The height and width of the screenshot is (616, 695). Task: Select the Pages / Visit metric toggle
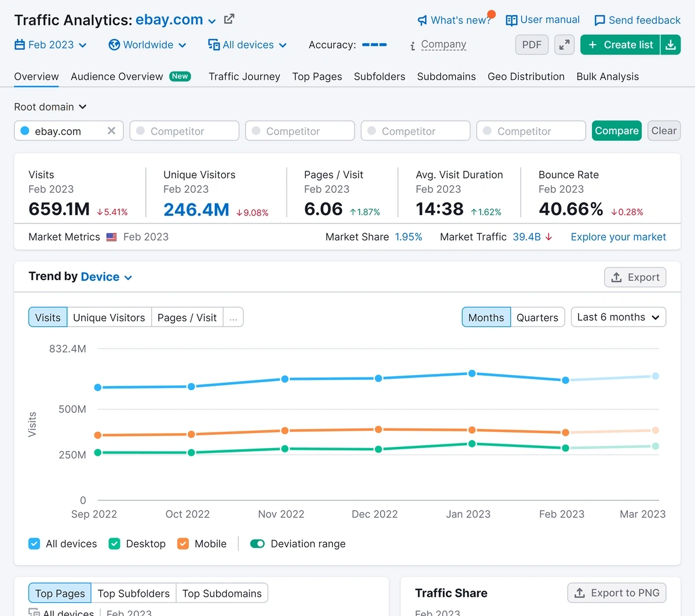pyautogui.click(x=187, y=317)
